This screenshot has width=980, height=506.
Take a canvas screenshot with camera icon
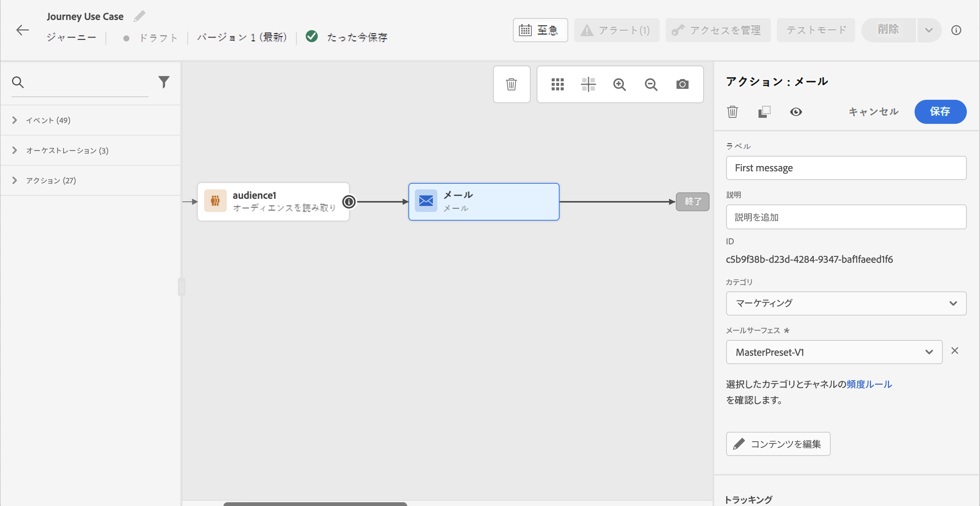pyautogui.click(x=682, y=84)
